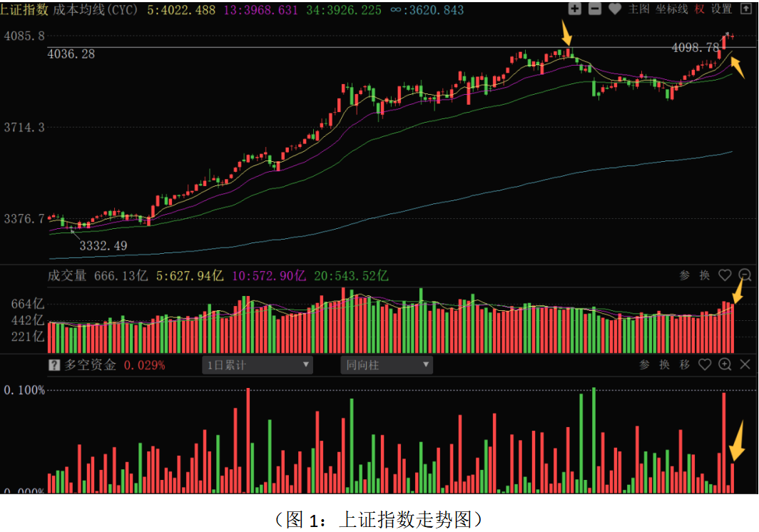This screenshot has width=759, height=532.
Task: Close the 多空资金 indicator panel
Action: coord(745,364)
